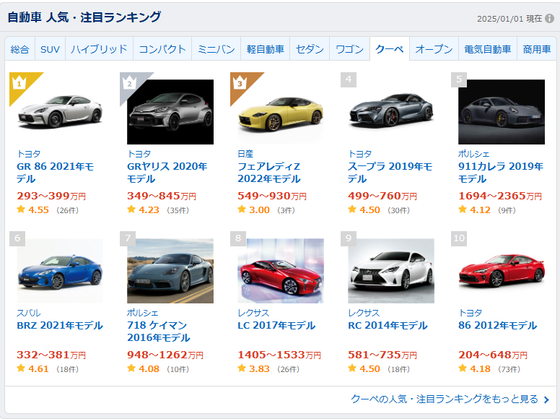Open the 86 2012年モデル link
Viewport: 560px width, 419px height.
pyautogui.click(x=498, y=325)
